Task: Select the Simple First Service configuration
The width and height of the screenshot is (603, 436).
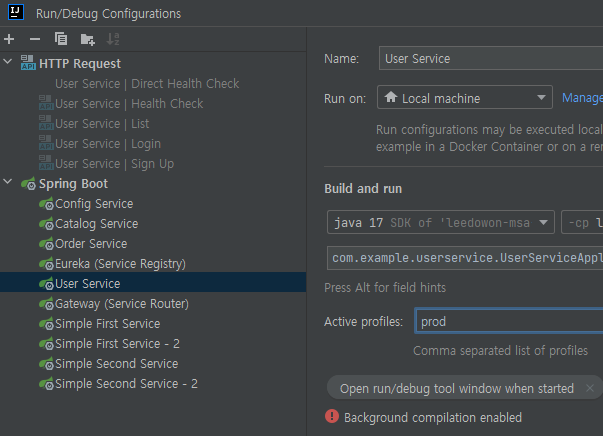Action: [153, 323]
